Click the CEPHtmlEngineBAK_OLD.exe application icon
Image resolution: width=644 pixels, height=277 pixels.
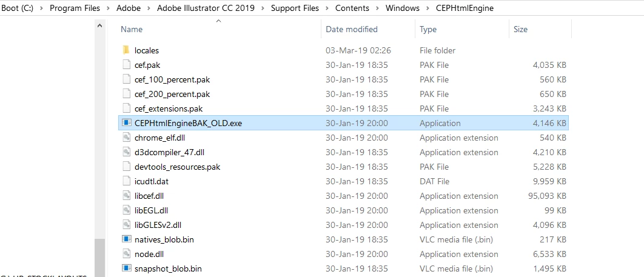[x=127, y=123]
